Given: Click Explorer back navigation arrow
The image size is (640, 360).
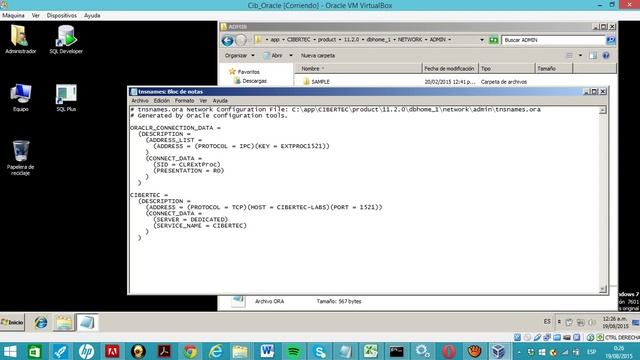Looking at the screenshot, I should point(227,40).
